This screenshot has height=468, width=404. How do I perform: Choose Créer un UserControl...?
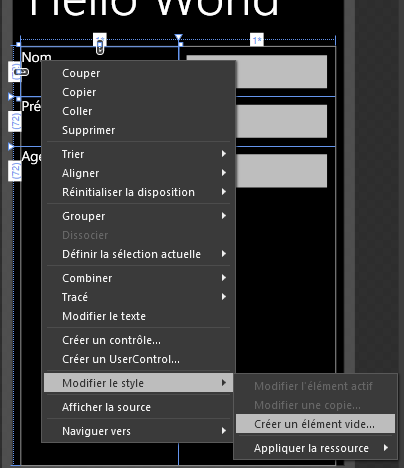coord(138,359)
